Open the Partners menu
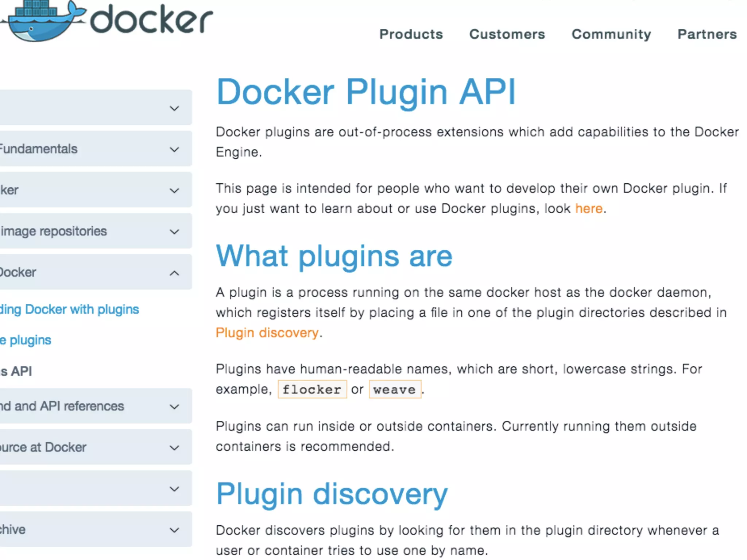The height and width of the screenshot is (560, 747). 707,34
